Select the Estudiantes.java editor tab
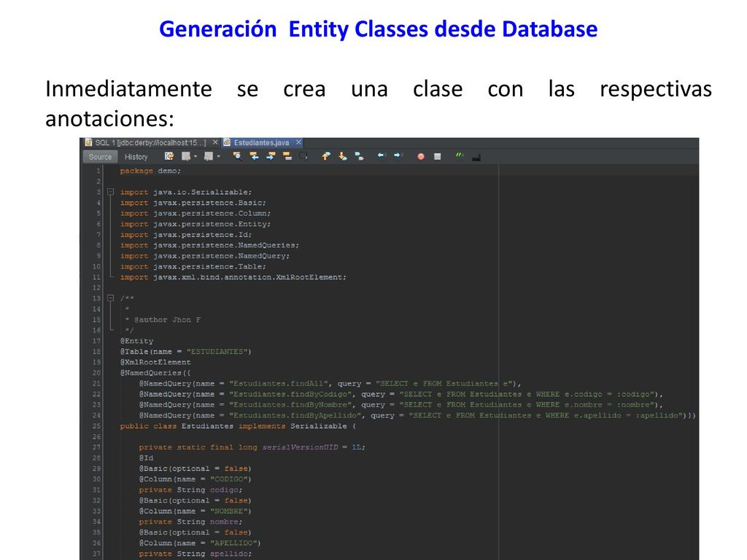The image size is (747, 560). (x=261, y=143)
